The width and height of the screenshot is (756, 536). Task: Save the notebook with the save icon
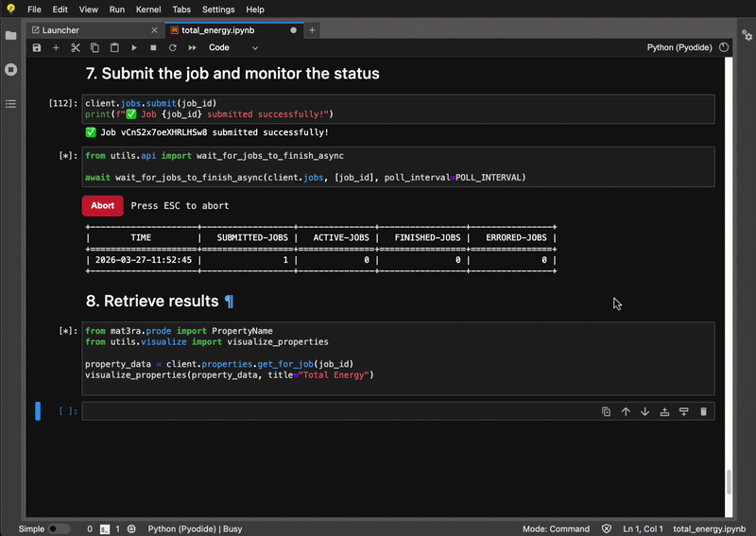[x=37, y=48]
